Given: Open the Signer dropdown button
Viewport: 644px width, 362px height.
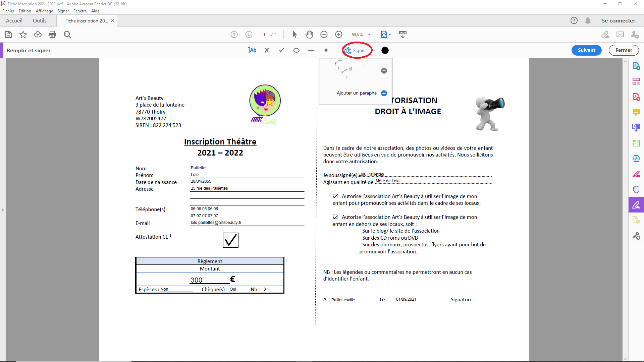Looking at the screenshot, I should 356,50.
